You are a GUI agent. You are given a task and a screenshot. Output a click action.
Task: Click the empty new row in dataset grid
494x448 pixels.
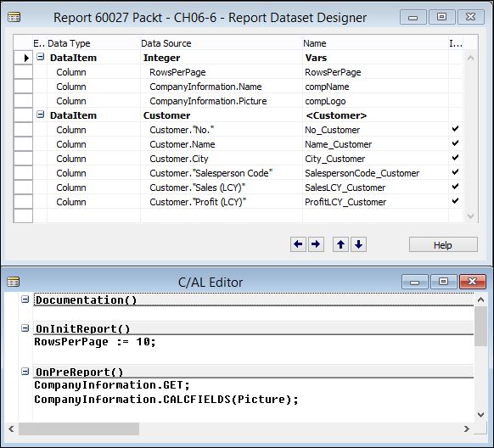[x=238, y=216]
